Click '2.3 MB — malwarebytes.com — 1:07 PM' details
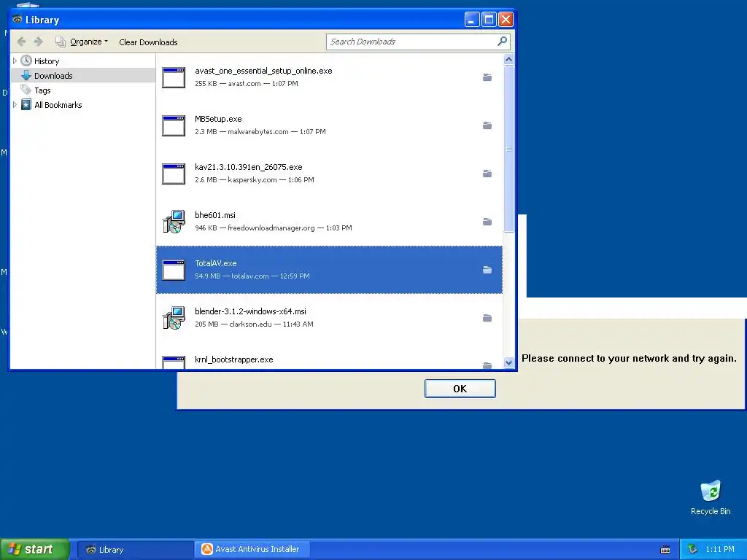Image resolution: width=747 pixels, height=560 pixels. point(260,132)
